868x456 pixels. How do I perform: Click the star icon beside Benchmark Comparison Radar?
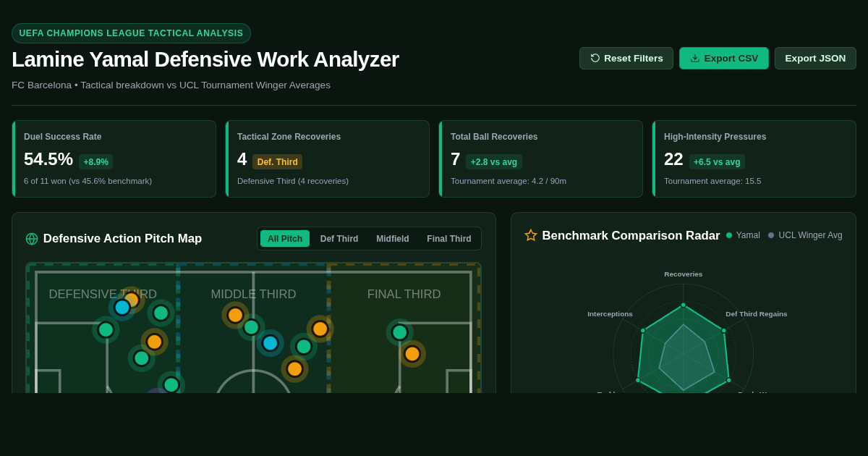click(531, 235)
